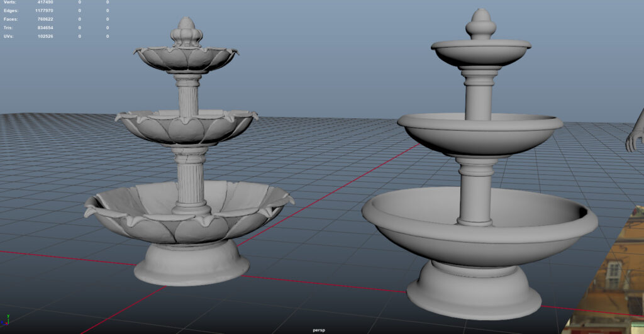Click the 'Verts:' heads-up display label
Image resolution: width=644 pixels, height=334 pixels.
10,2
